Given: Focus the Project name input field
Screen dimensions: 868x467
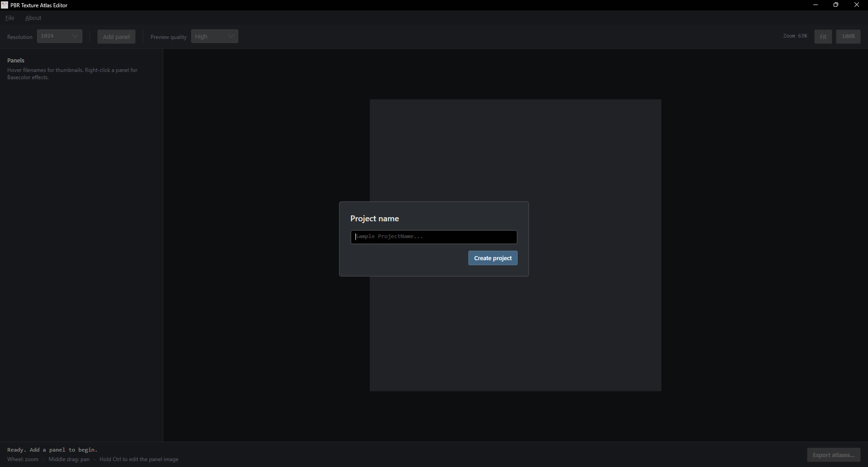Looking at the screenshot, I should [x=434, y=237].
